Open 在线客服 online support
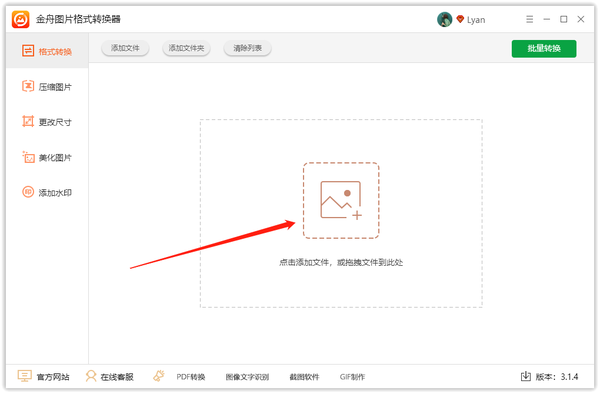 point(109,377)
